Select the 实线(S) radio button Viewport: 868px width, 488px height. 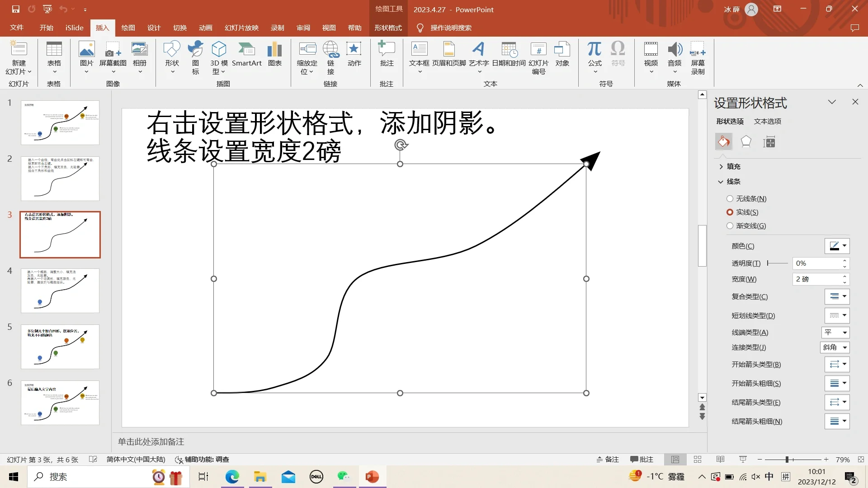(730, 212)
